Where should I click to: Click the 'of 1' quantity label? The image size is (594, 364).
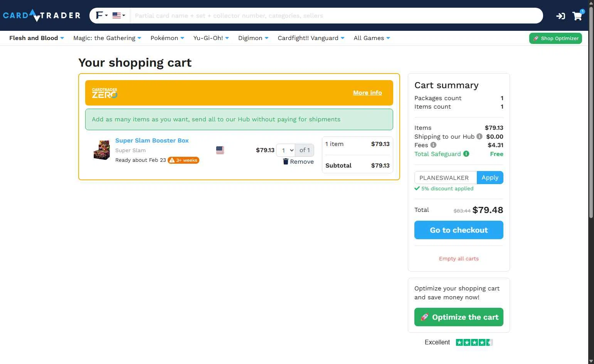(x=305, y=150)
